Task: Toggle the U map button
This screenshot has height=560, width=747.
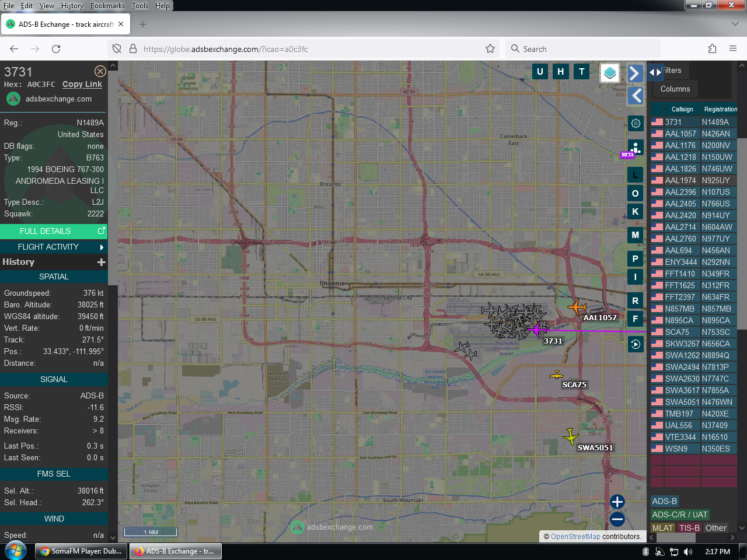Action: pyautogui.click(x=540, y=72)
